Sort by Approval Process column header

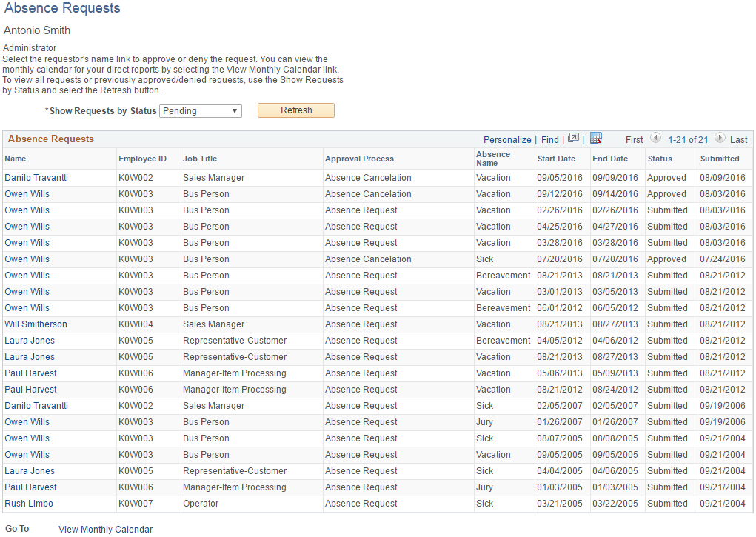[359, 159]
